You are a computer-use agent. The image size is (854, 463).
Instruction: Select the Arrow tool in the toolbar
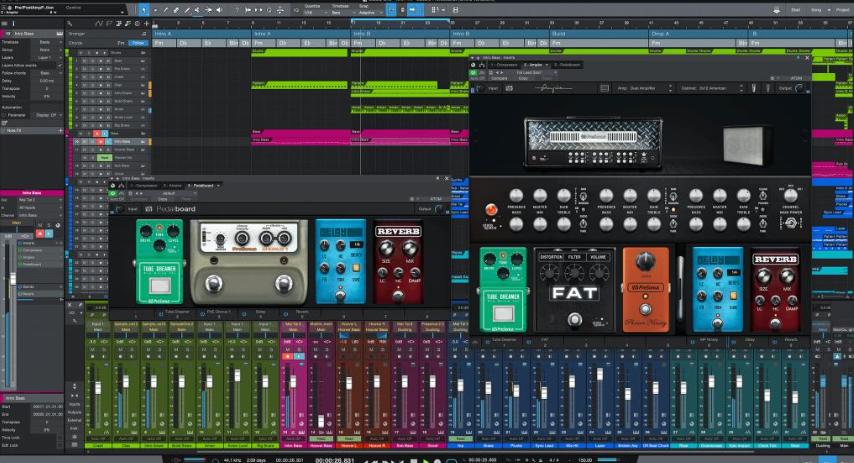(144, 9)
